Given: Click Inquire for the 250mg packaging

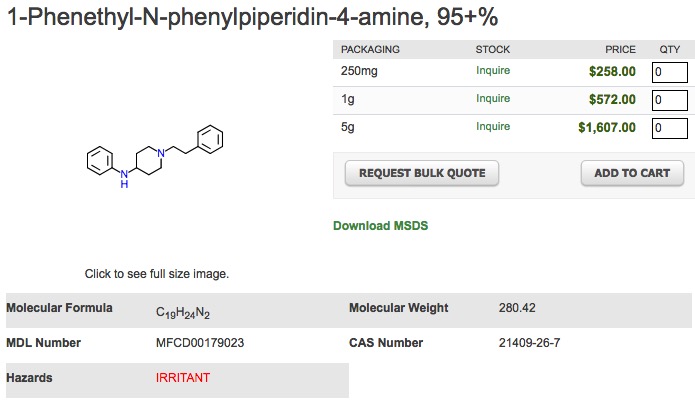Looking at the screenshot, I should [x=493, y=71].
